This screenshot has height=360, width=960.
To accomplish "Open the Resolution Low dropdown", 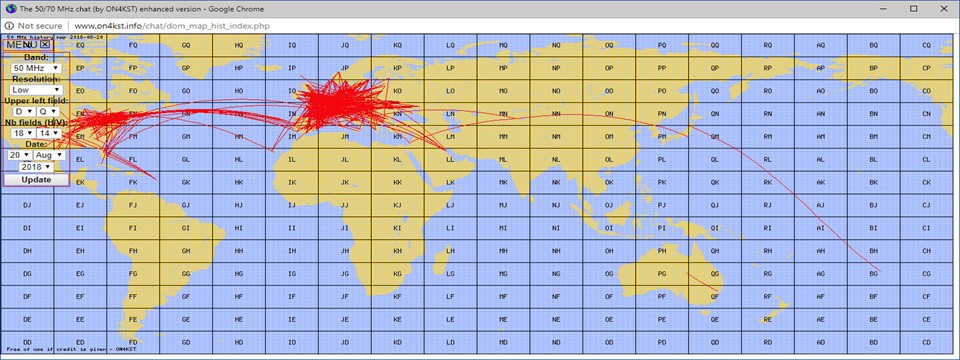I will click(x=36, y=90).
